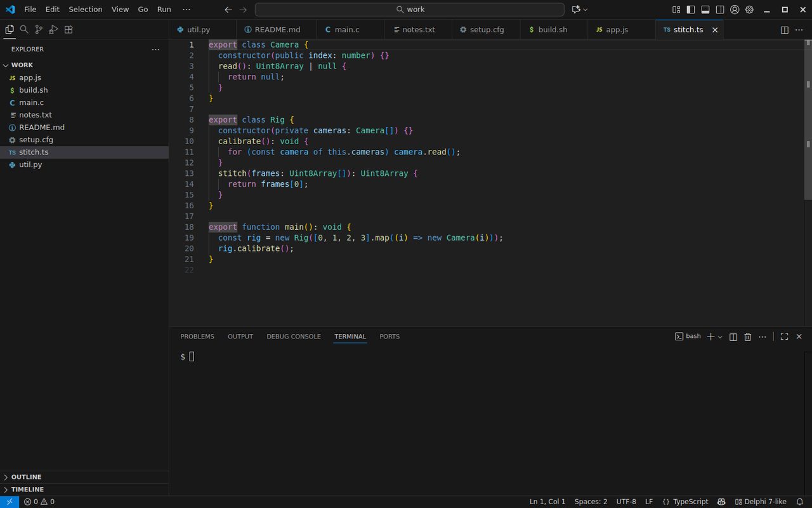Split the editor right

coord(785,30)
